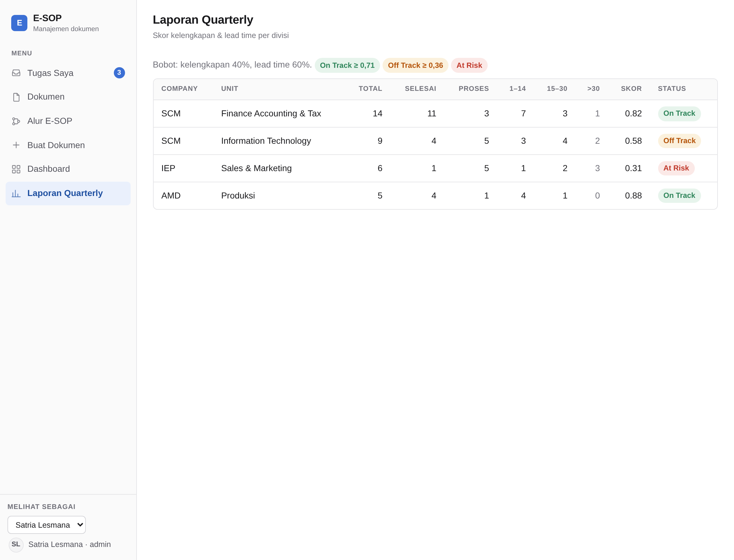734x560 pixels.
Task: Click the SELESAI column header
Action: 420,89
